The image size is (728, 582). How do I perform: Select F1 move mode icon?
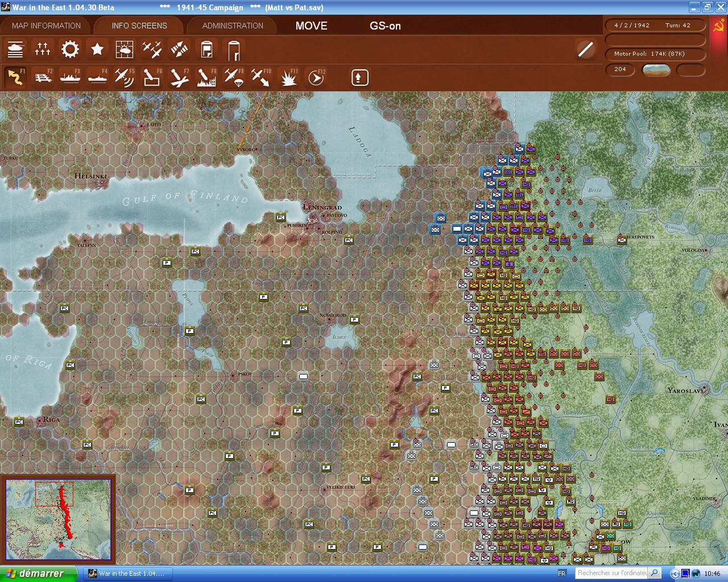click(x=15, y=77)
